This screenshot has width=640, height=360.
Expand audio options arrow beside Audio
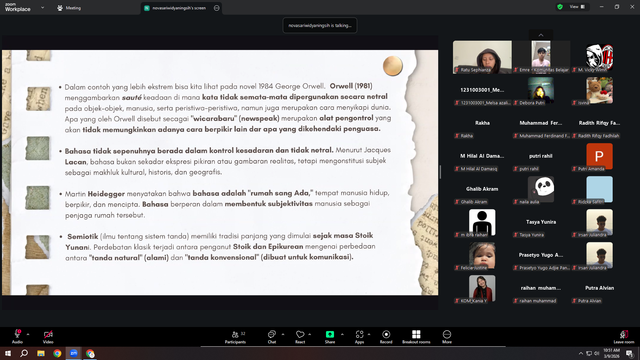point(28,334)
